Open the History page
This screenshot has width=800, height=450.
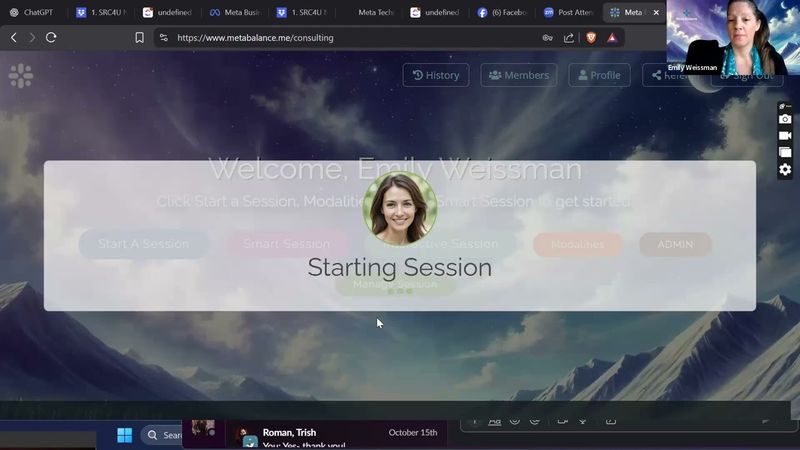[436, 75]
